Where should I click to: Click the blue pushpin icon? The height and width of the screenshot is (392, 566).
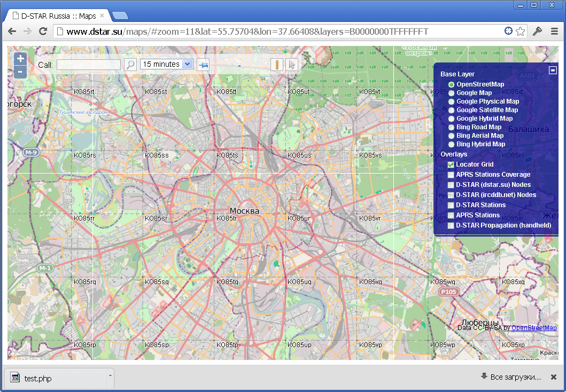tap(204, 65)
